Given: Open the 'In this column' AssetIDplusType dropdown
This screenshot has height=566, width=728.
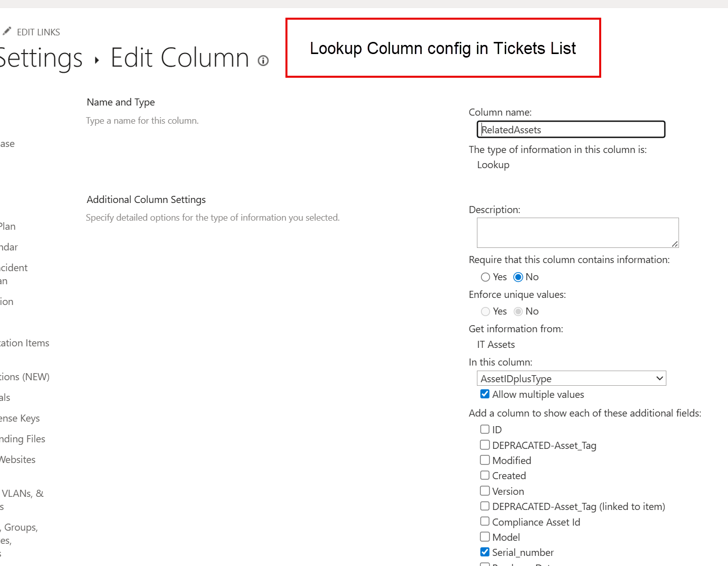Looking at the screenshot, I should click(571, 379).
